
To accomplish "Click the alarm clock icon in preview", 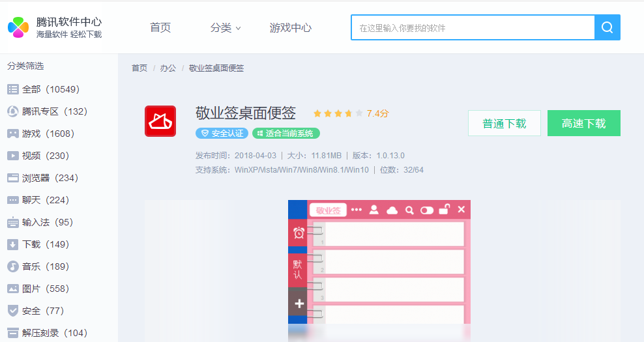I will coord(299,233).
